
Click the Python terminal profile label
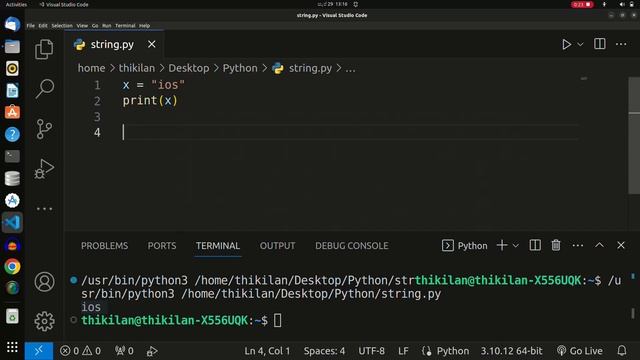pyautogui.click(x=464, y=246)
